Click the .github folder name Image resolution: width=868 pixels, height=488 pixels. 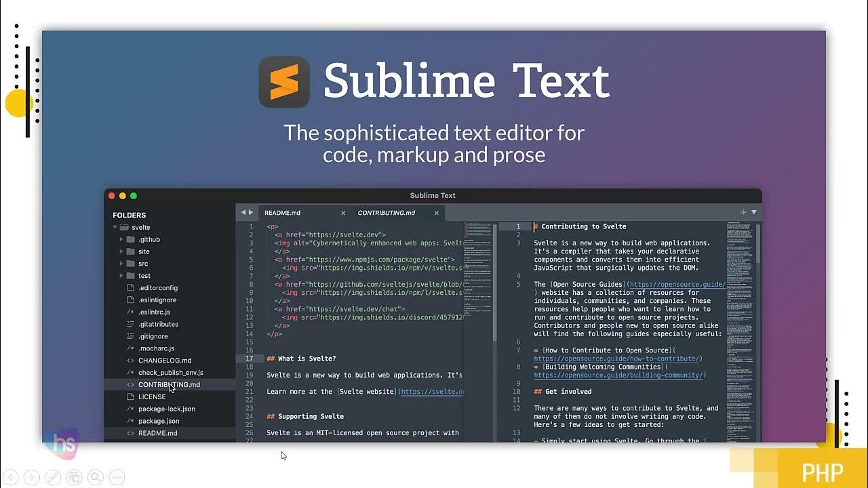pos(149,239)
